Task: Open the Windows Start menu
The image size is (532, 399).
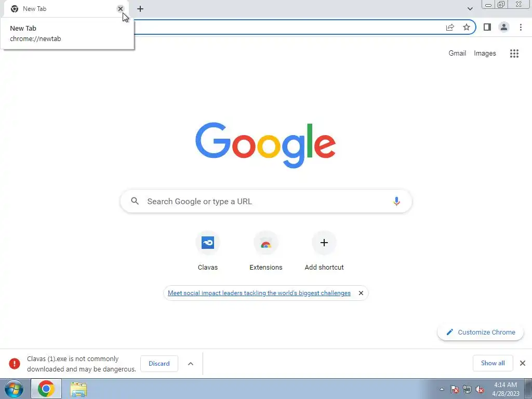Action: (x=14, y=389)
